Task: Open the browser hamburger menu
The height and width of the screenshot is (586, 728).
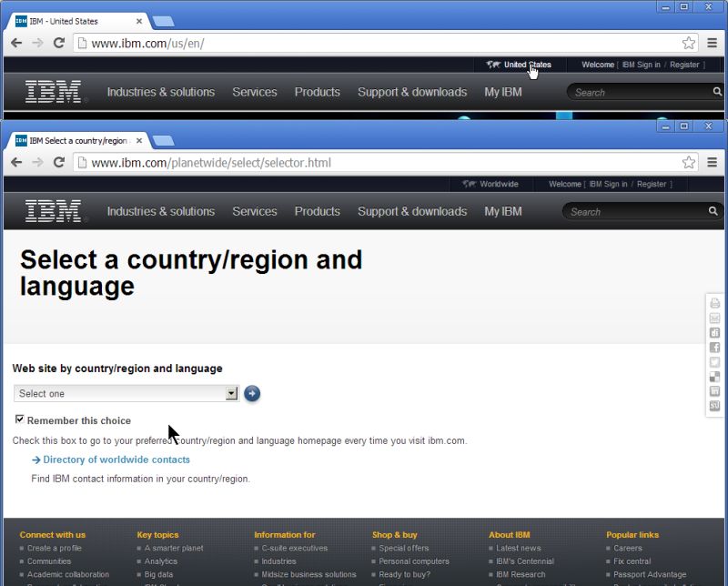Action: pos(713,162)
